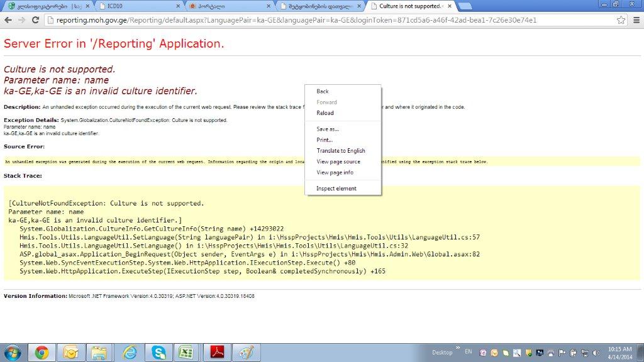This screenshot has width=644, height=362.
Task: Click 'Save as...' in the context menu
Action: tap(328, 129)
